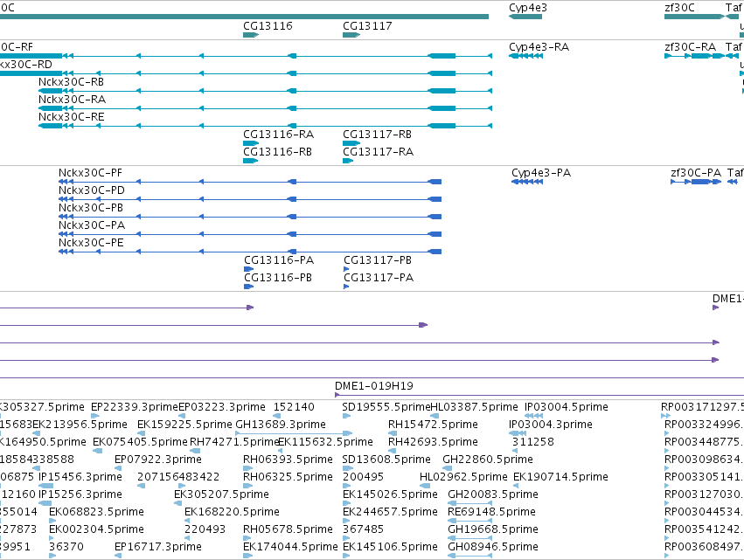Viewport: 744px width, 560px height.
Task: Click the Nckx30C-RE transcript label
Action: 71,117
